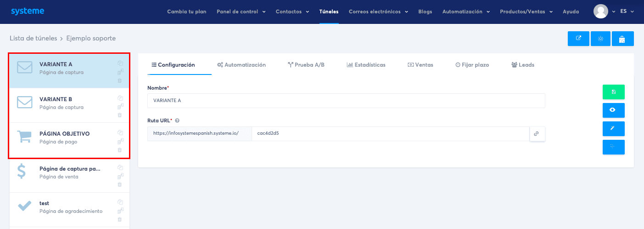Screen dimensions: 644x229
Task: Click Ejemplo soporte breadcrumb text
Action: tap(91, 38)
